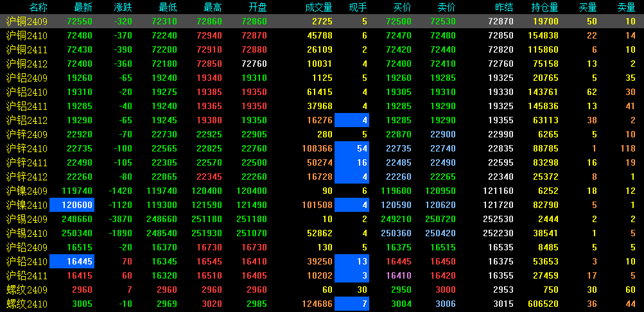The image size is (644, 312).
Task: Select the 沪铝2412 contract
Action: (x=27, y=120)
